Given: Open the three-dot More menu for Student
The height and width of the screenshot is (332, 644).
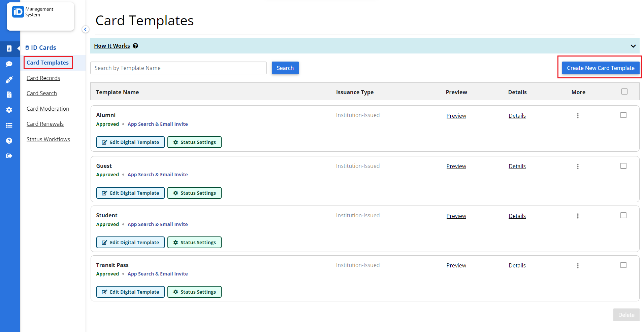Looking at the screenshot, I should (x=578, y=216).
